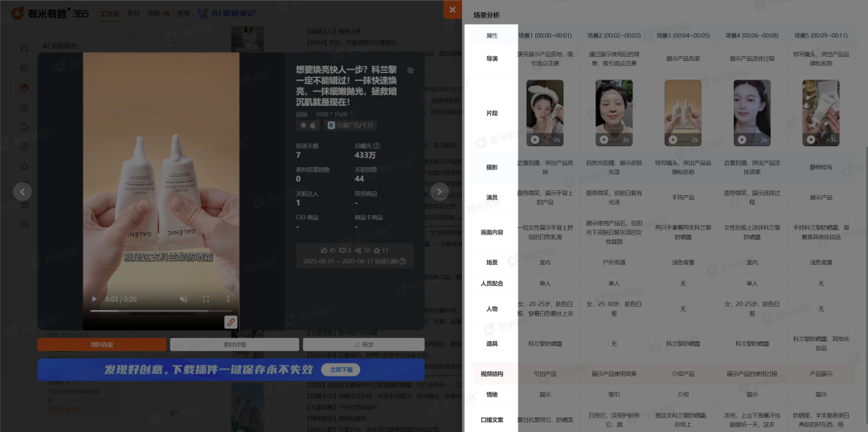
Task: Unmute the video using the speaker icon
Action: (x=183, y=299)
